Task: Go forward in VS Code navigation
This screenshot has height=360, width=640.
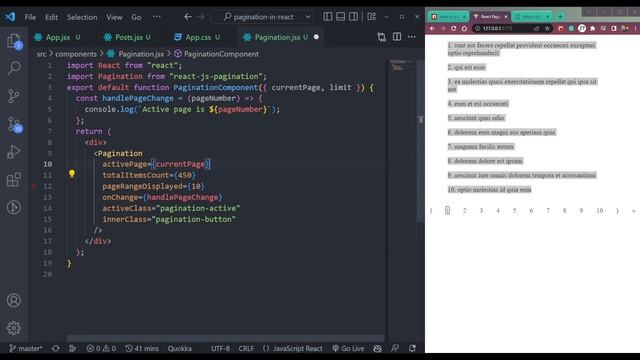Action: (x=201, y=17)
